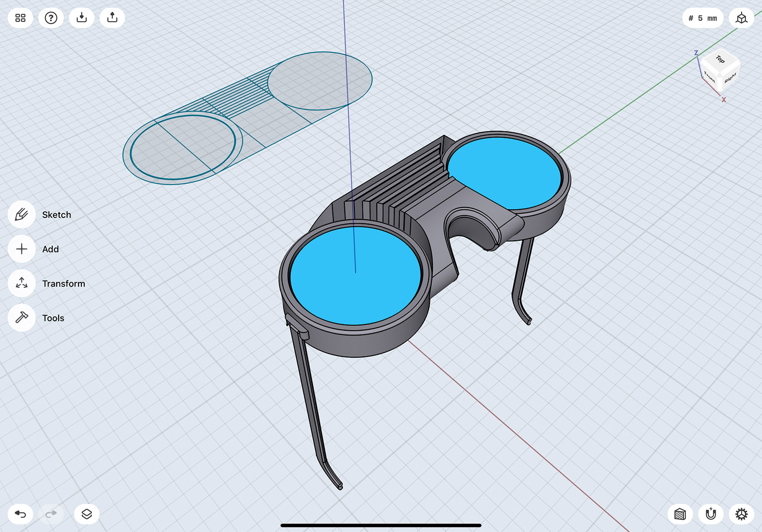Click the Add plus icon
This screenshot has width=762, height=532.
pos(21,249)
